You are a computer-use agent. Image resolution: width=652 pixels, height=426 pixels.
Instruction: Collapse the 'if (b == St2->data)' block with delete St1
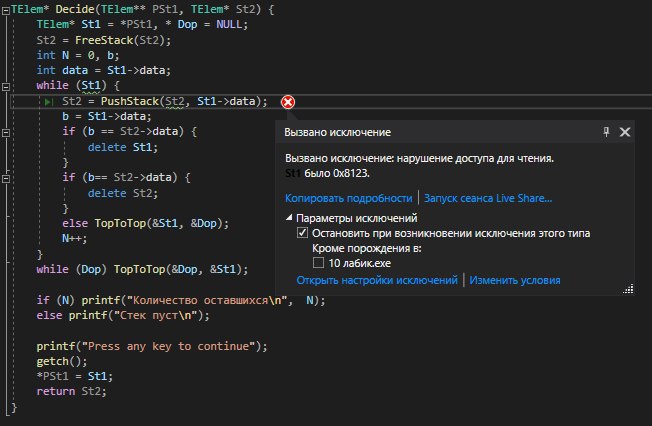tap(6, 133)
